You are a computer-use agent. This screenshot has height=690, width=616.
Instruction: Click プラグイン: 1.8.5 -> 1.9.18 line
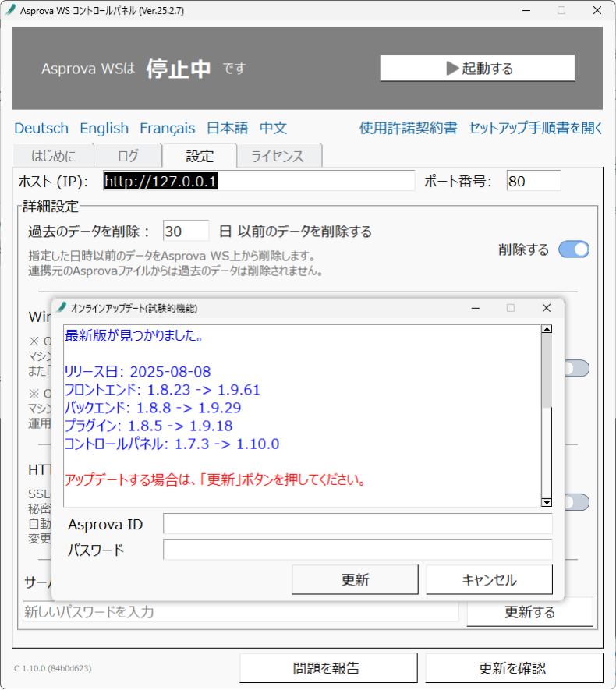click(149, 426)
